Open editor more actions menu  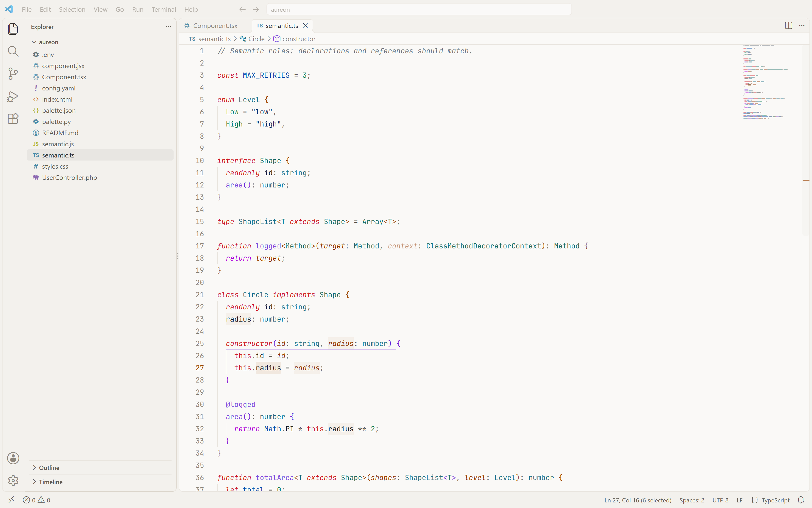click(802, 26)
